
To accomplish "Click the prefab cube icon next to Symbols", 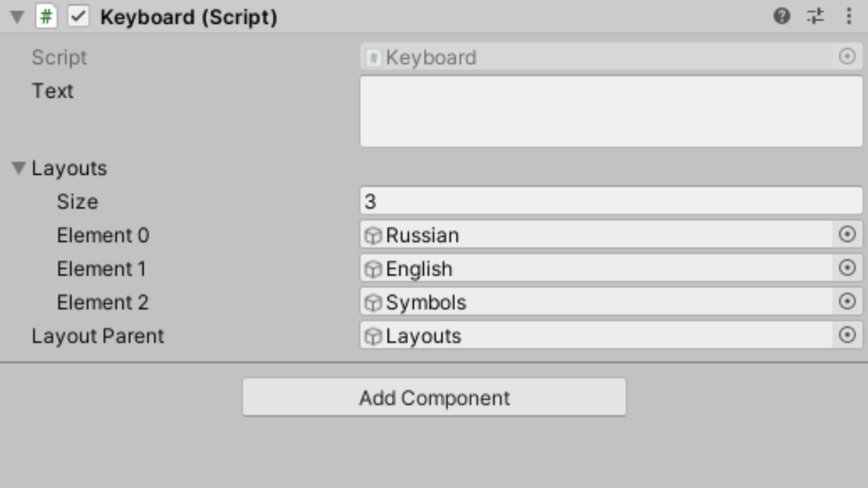I will 374,302.
